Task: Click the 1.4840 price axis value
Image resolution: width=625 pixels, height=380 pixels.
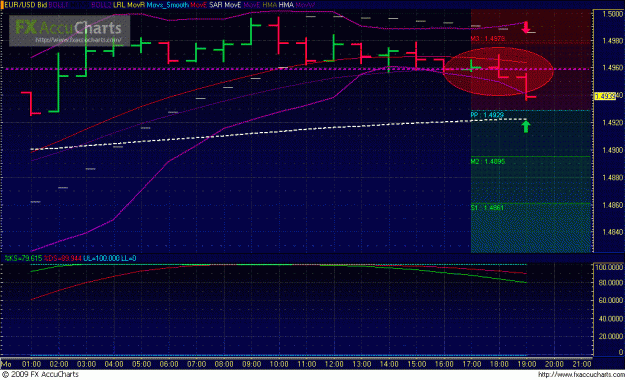Action: (613, 232)
